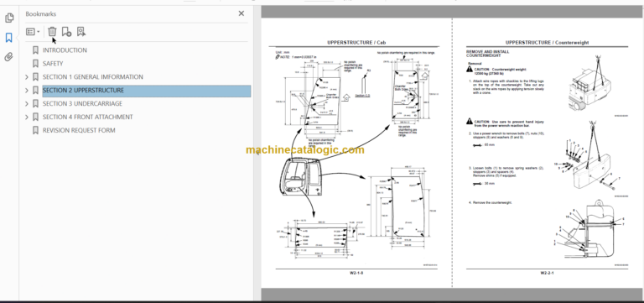Image resolution: width=644 pixels, height=303 pixels.
Task: Click bookmark icon beside SECTION 4 FRONT ATTACHMENT
Action: [x=36, y=118]
